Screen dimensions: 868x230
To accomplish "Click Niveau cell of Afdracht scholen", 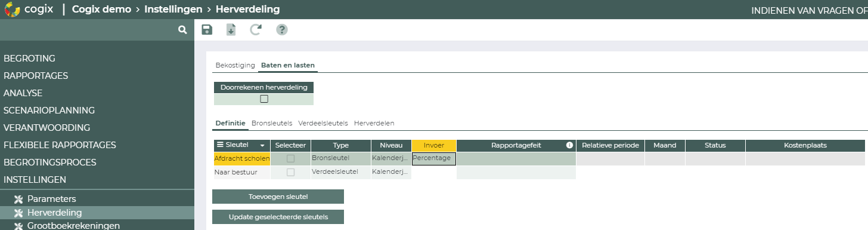I will 391,159.
